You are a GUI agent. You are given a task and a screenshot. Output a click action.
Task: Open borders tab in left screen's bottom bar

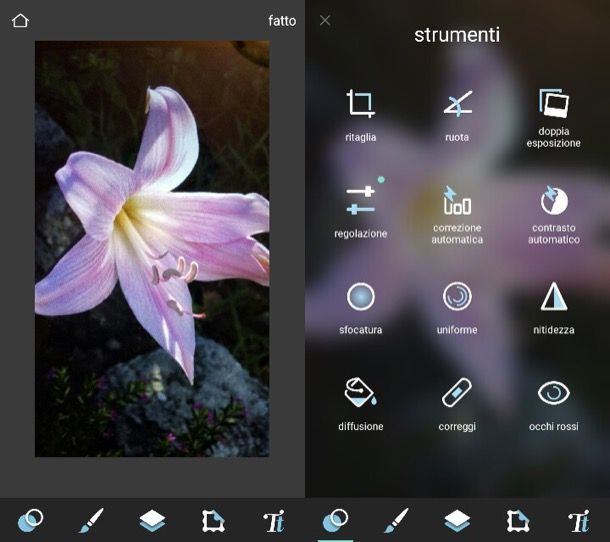(213, 521)
